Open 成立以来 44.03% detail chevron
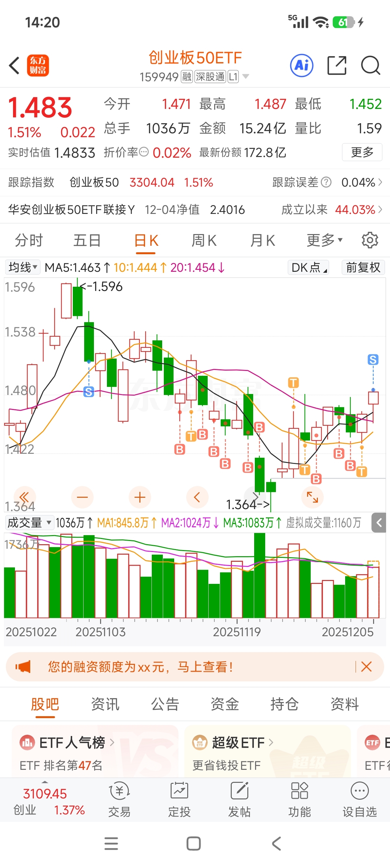Image resolution: width=390 pixels, height=868 pixels. [x=380, y=210]
